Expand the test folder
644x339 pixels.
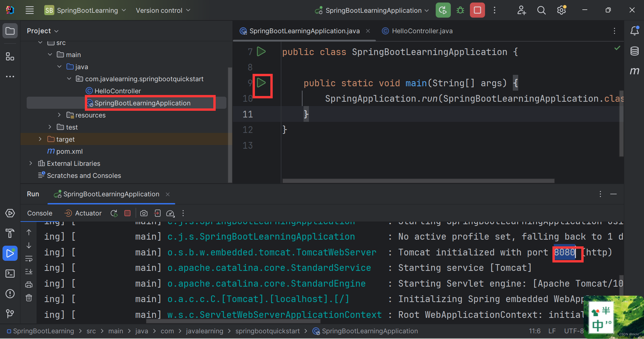pos(50,127)
